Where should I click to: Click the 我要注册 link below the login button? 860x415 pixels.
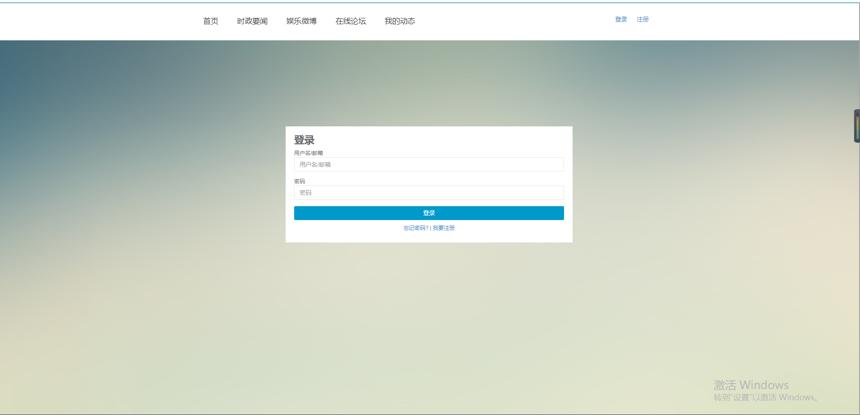[x=444, y=228]
